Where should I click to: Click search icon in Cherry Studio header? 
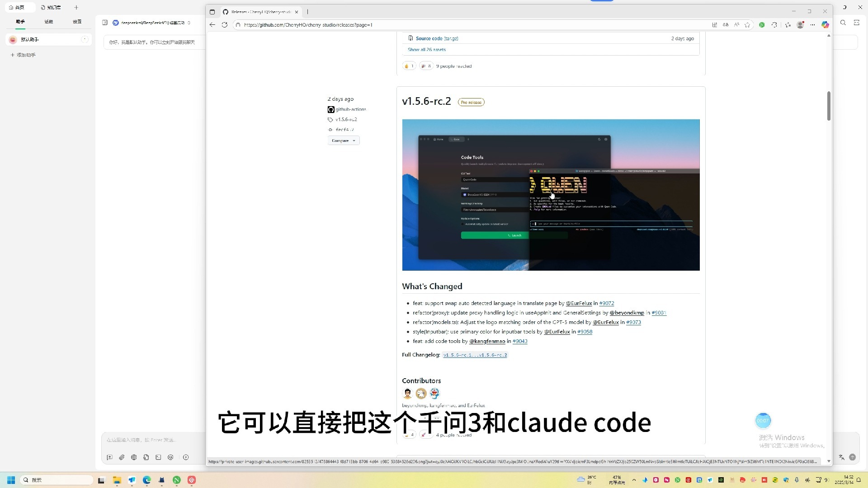(x=843, y=23)
